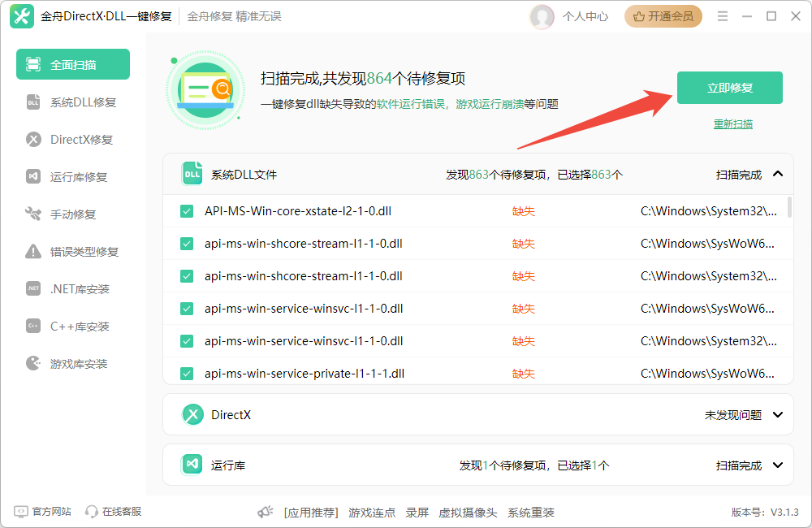812x528 pixels.
Task: Open 手动修复 sidebar item
Action: coord(73,214)
